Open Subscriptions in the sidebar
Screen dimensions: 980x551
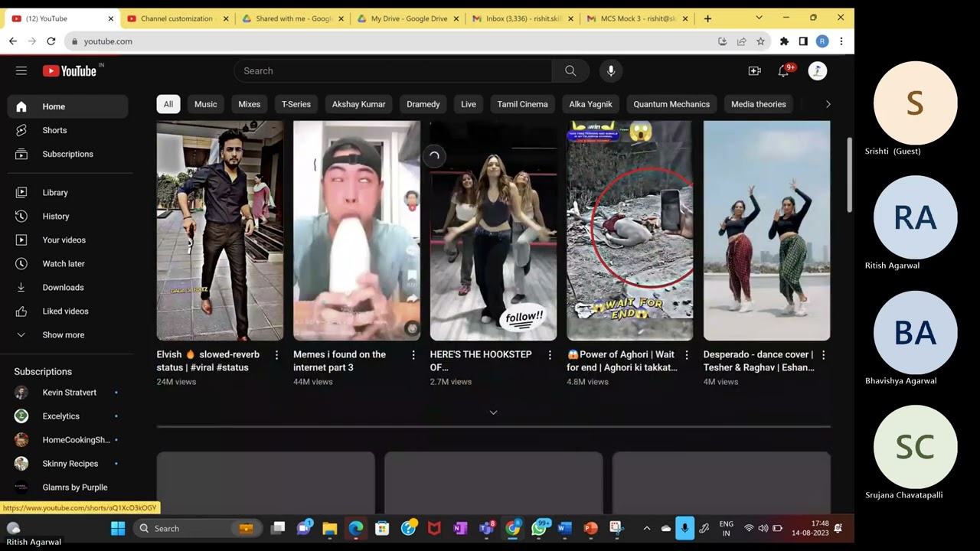click(x=67, y=154)
